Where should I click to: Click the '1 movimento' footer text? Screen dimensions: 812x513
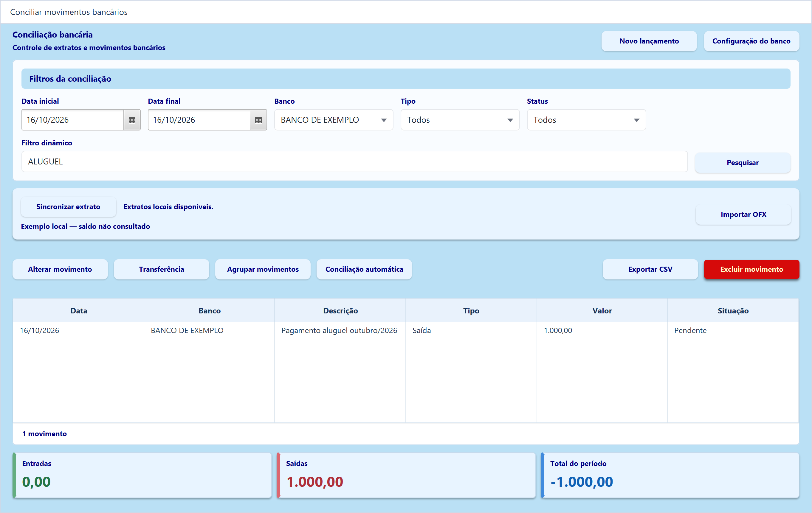(44, 434)
